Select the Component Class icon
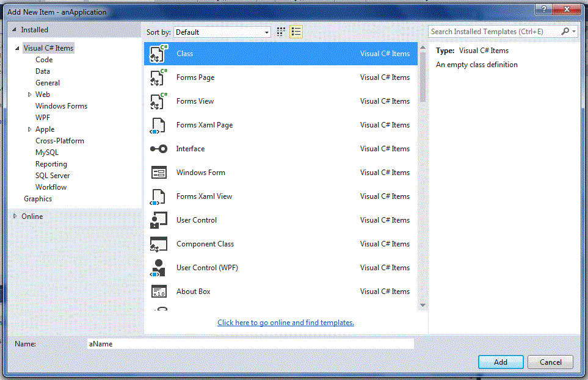Image resolution: width=588 pixels, height=380 pixels. click(x=159, y=244)
